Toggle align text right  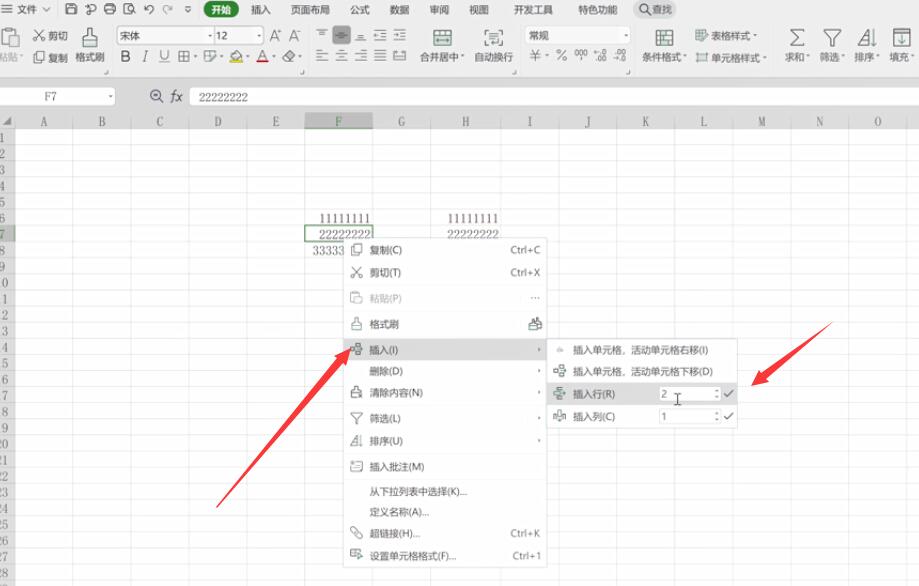click(x=361, y=56)
